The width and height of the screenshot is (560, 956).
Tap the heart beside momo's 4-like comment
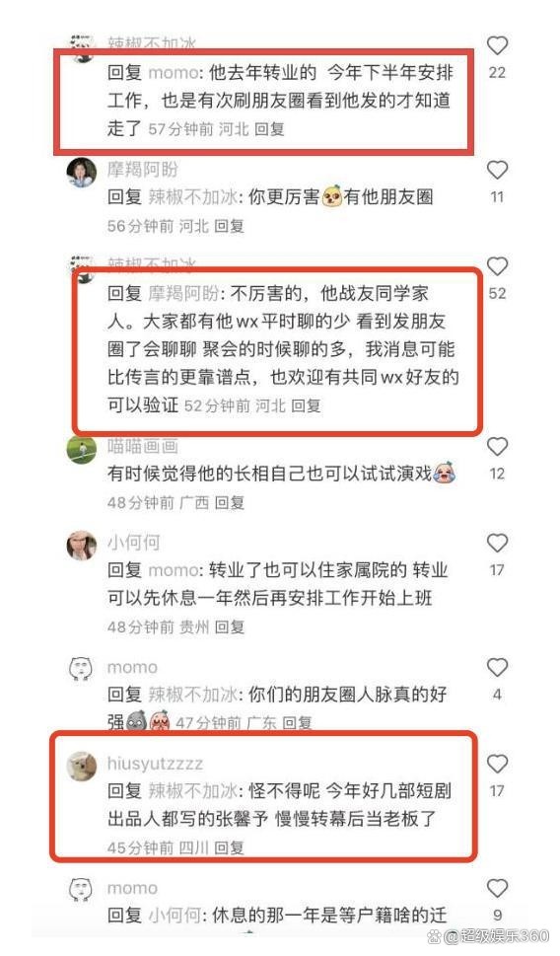coord(497,668)
